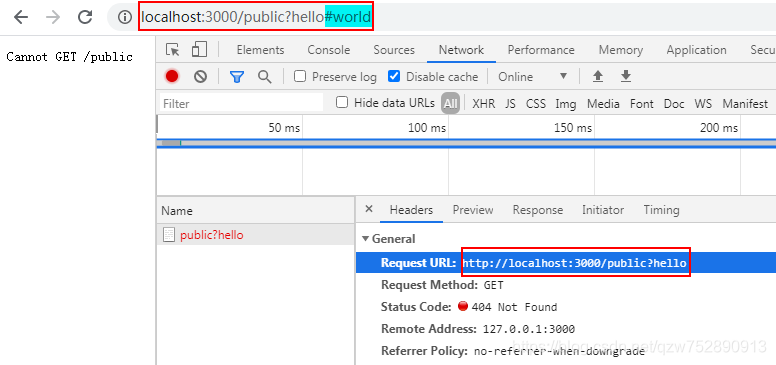Open the Timing details tab

coord(661,210)
